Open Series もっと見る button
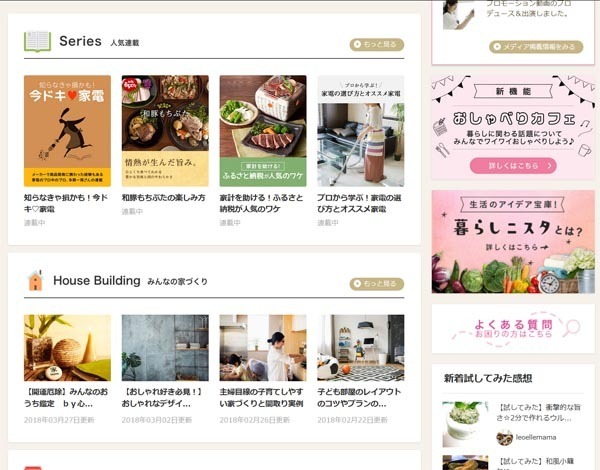The width and height of the screenshot is (600, 470). 377,44
